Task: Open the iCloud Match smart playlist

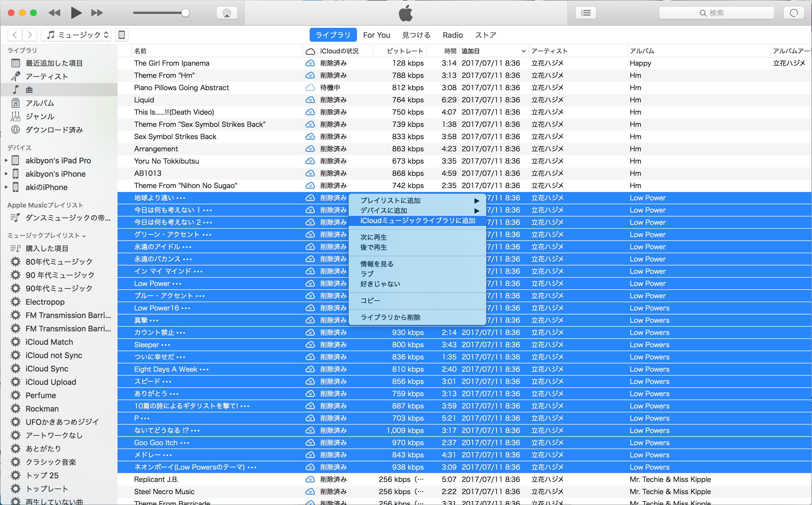Action: 59,342
